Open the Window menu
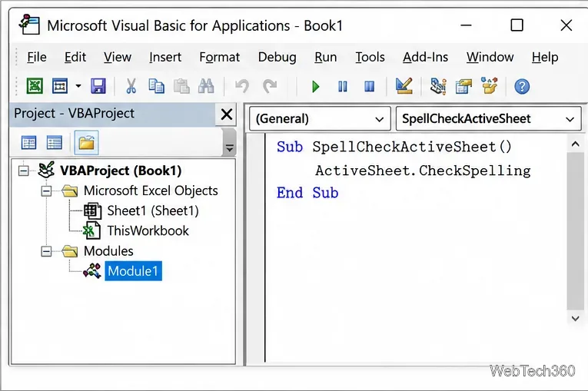The image size is (588, 391). point(490,57)
